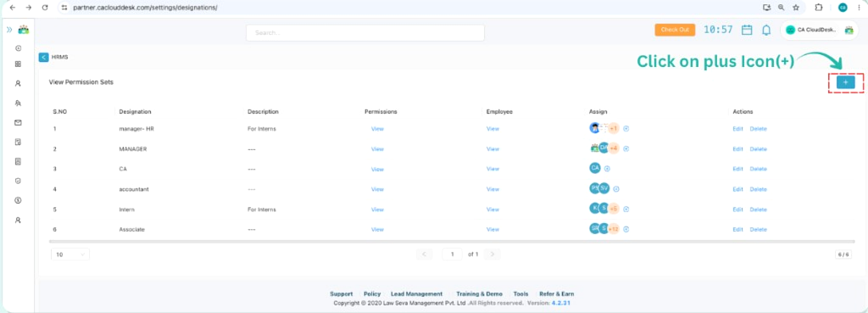Click the plus icon to add designation
Viewport: 868px width, 313px height.
click(845, 82)
